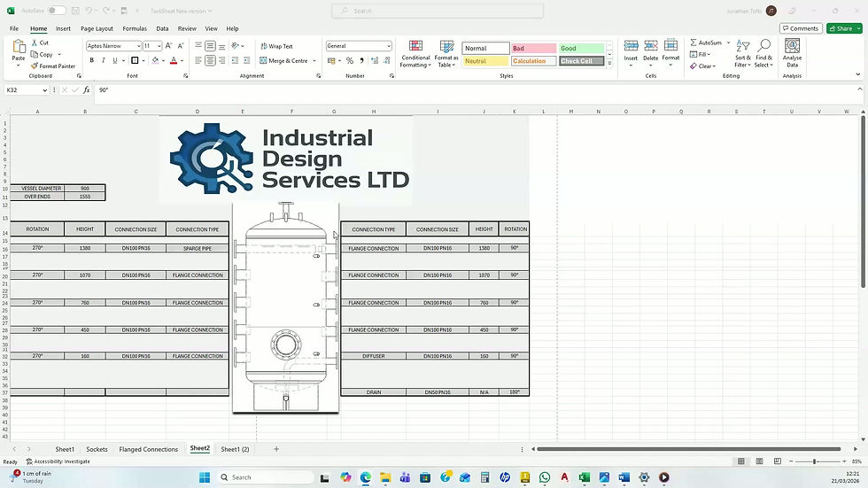Switch to Page Layout view icon

tap(760, 461)
